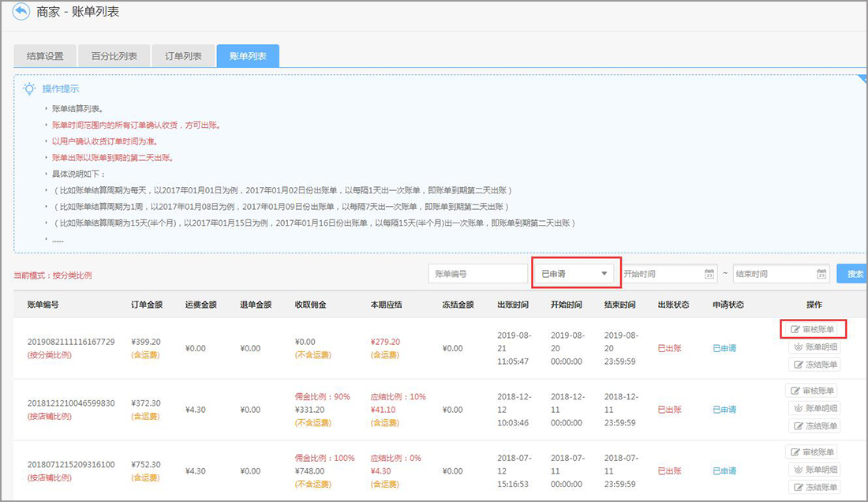Click the back arrow icon beside 商家

coord(21,13)
